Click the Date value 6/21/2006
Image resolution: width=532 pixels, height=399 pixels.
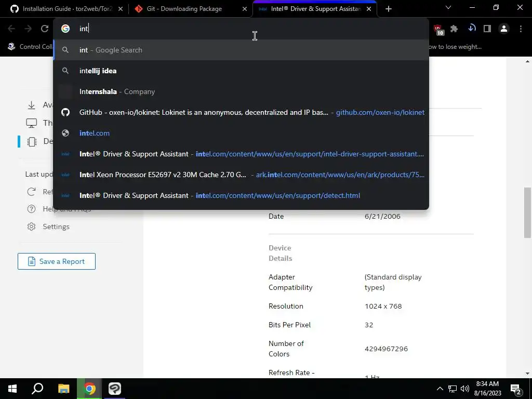pyautogui.click(x=382, y=216)
